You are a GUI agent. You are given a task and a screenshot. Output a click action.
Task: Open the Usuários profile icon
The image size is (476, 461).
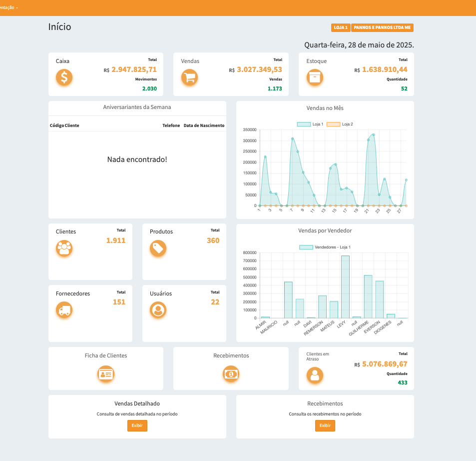coord(158,310)
